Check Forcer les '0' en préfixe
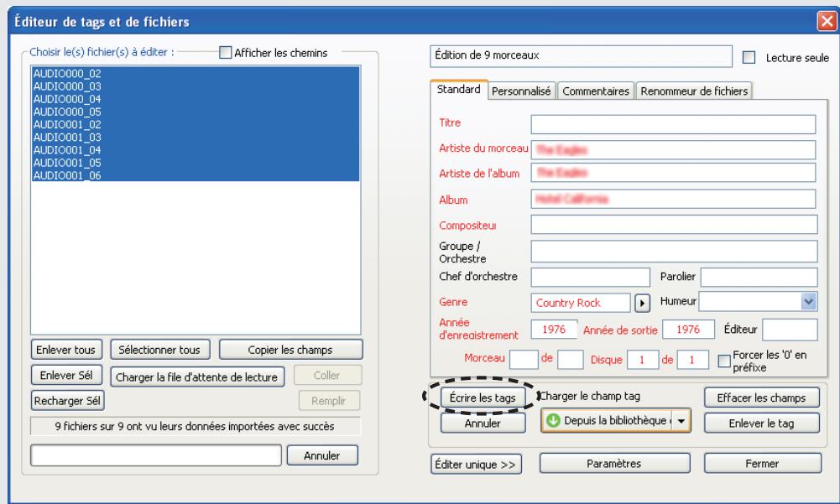 click(723, 361)
